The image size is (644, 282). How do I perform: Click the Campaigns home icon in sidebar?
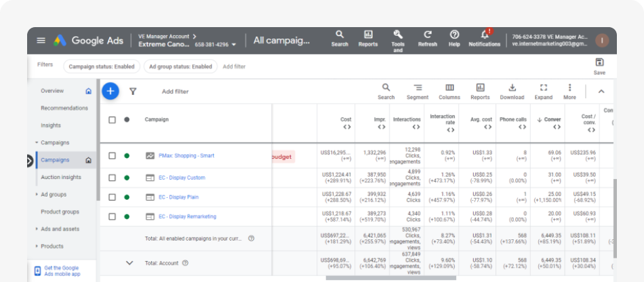point(88,160)
